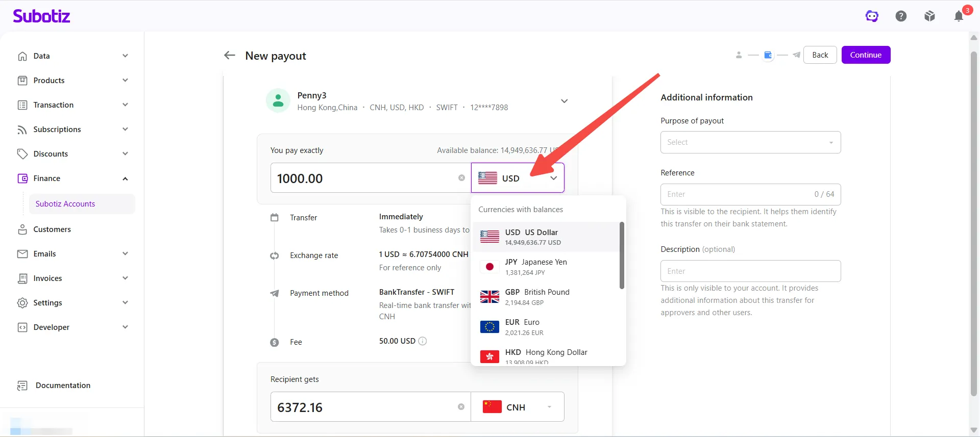Click the Settings gear icon
Image resolution: width=980 pixels, height=437 pixels.
coord(22,303)
